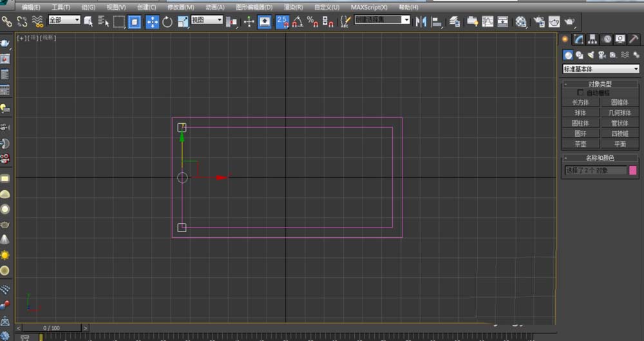644x341 pixels.
Task: Click the Mirror tool icon
Action: click(x=421, y=22)
